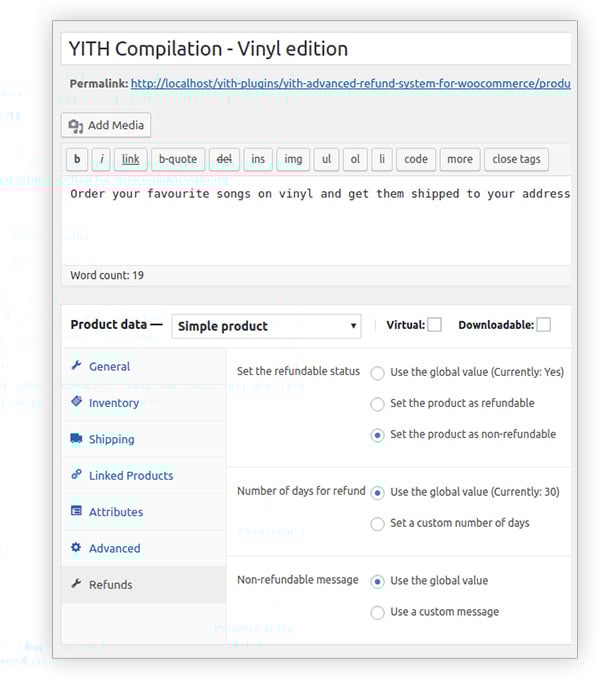Open the Simple product type dropdown
Image resolution: width=600 pixels, height=683 pixels.
(x=266, y=326)
